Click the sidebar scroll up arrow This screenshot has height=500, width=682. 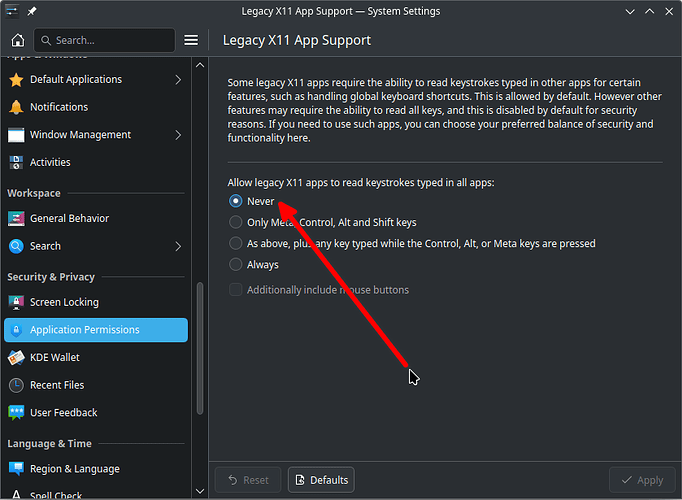(200, 65)
